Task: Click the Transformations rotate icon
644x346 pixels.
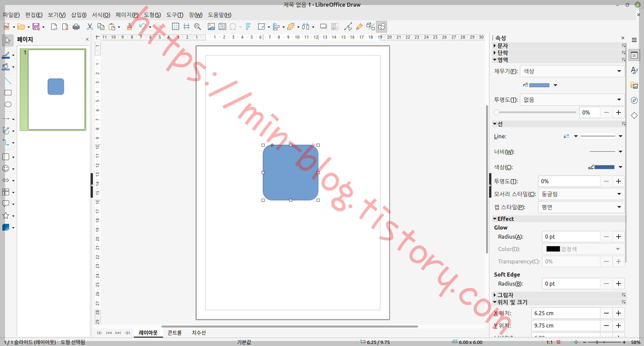Action: [261, 27]
